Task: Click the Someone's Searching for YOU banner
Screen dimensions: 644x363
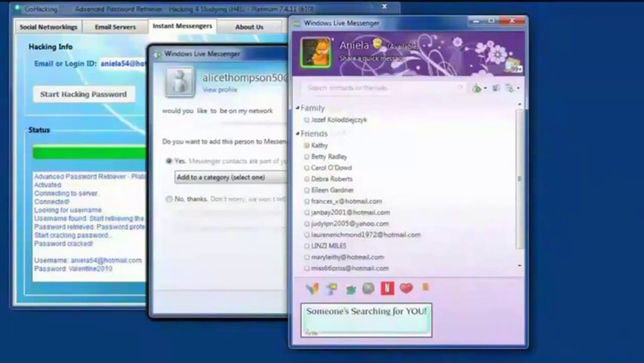Action: [366, 320]
